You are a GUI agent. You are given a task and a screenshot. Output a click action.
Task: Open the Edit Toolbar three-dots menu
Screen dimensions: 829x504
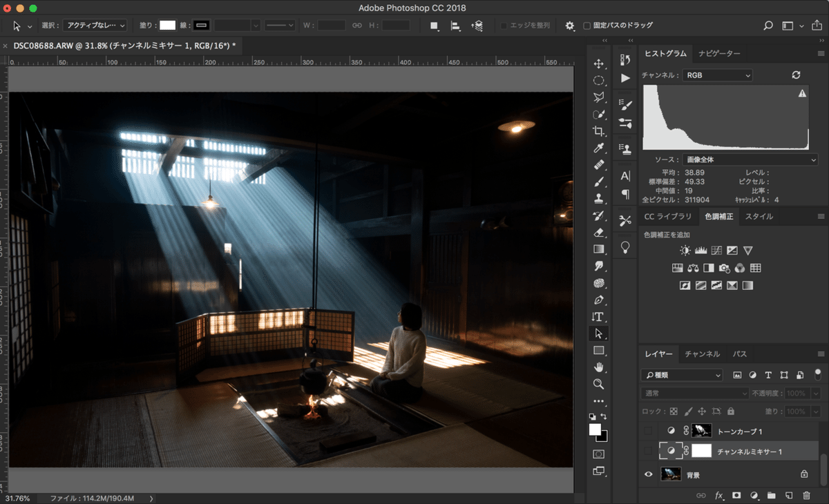pyautogui.click(x=598, y=400)
